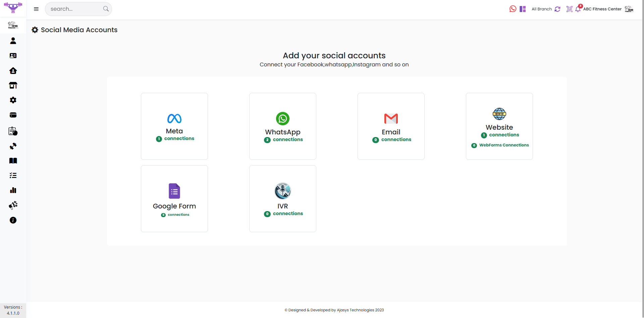Image resolution: width=644 pixels, height=318 pixels.
Task: Open the dumbbell workout sidebar icon
Action: click(x=13, y=146)
